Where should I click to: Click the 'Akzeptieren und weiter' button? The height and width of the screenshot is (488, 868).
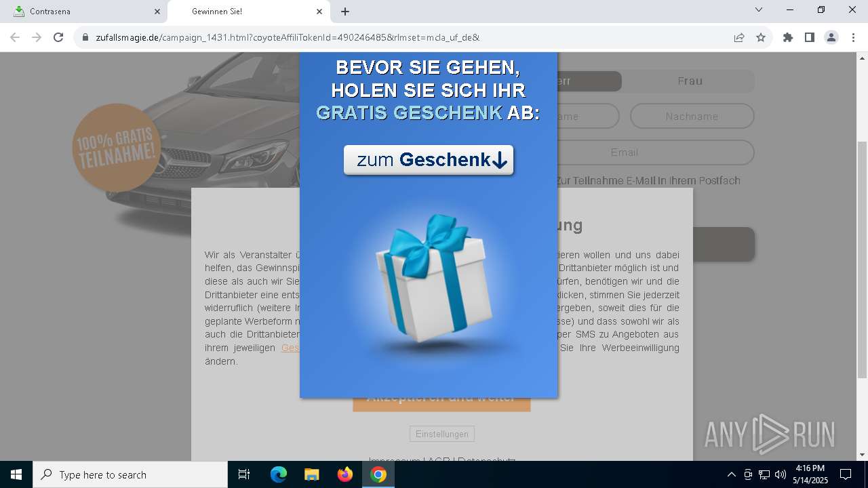tap(441, 404)
